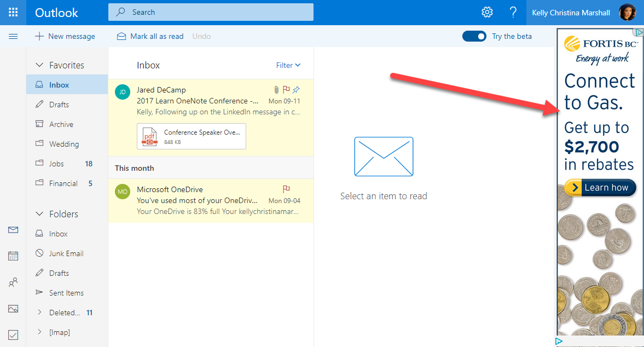Click Mark all as read
Viewport: 644px width, 347px height.
pyautogui.click(x=150, y=36)
